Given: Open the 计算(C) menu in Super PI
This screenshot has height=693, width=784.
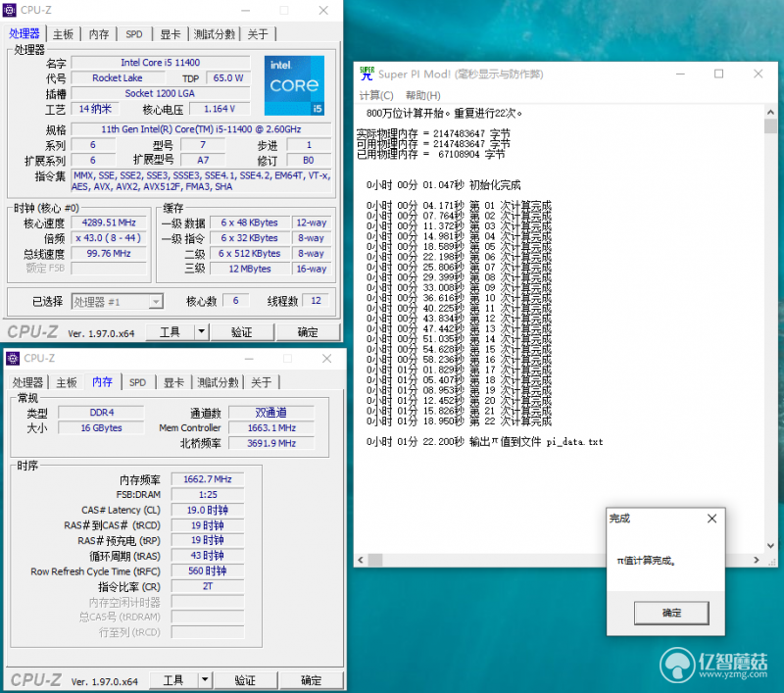Looking at the screenshot, I should coord(376,95).
